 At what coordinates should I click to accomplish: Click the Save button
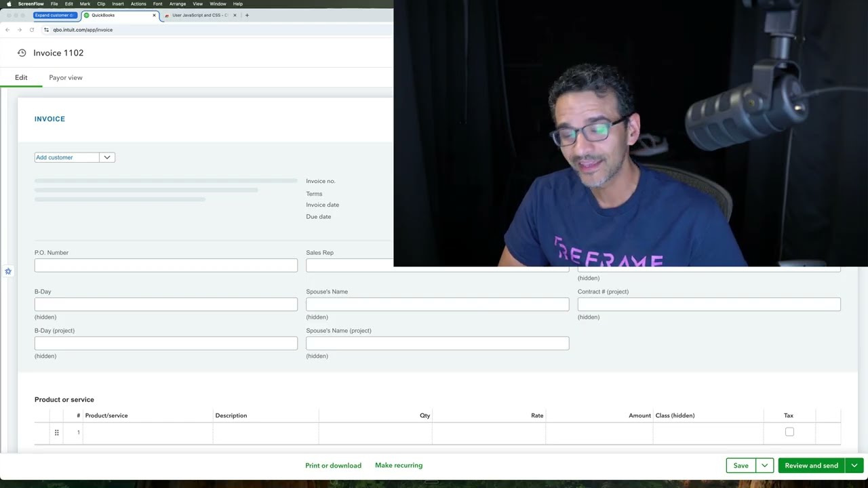[741, 466]
